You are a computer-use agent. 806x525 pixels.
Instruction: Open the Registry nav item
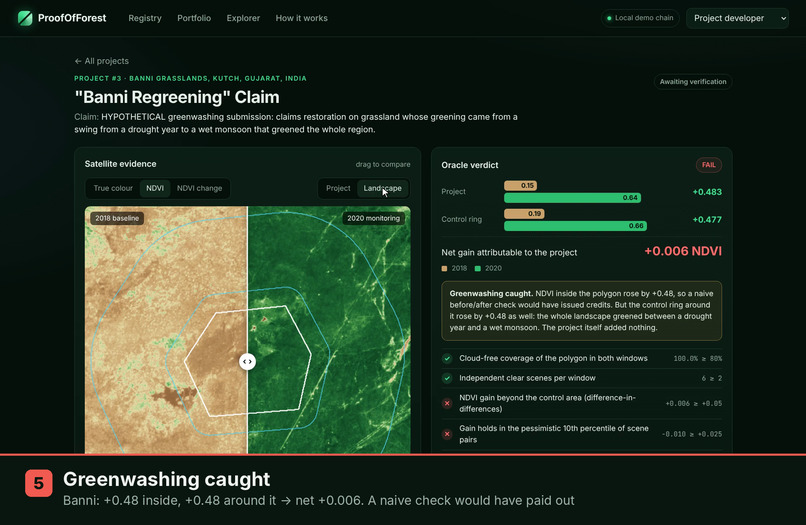(x=145, y=18)
